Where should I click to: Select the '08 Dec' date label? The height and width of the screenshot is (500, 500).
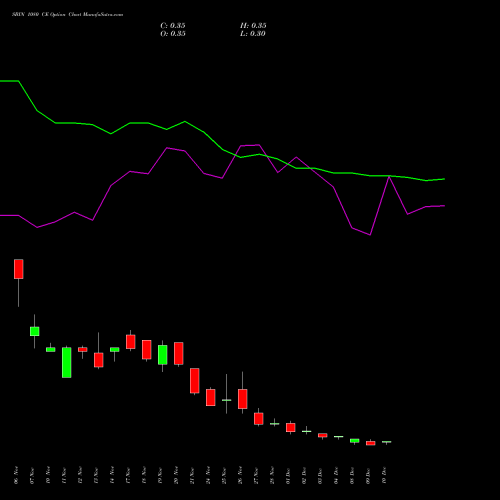[x=352, y=475]
